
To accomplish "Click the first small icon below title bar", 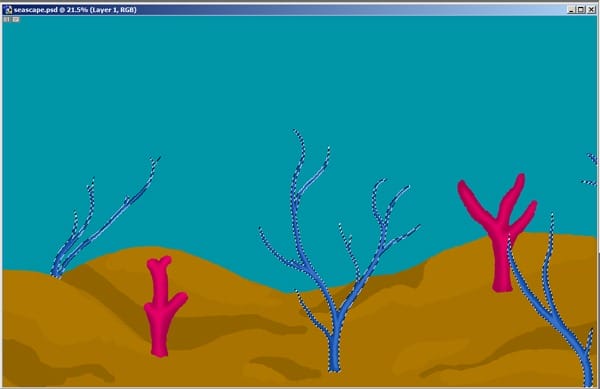I will (x=7, y=19).
